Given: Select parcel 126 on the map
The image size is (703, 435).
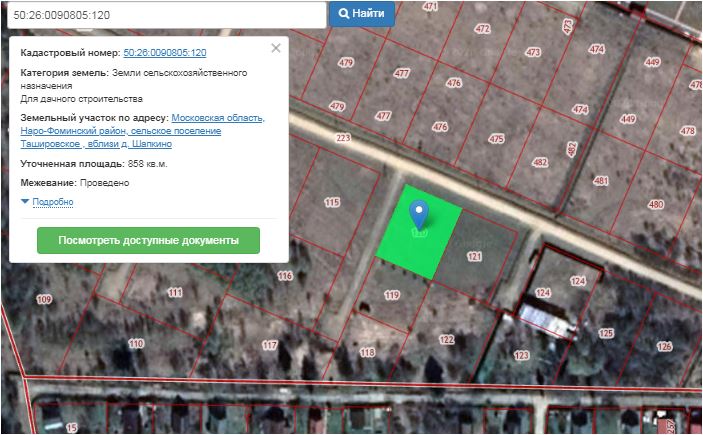Looking at the screenshot, I should click(664, 347).
